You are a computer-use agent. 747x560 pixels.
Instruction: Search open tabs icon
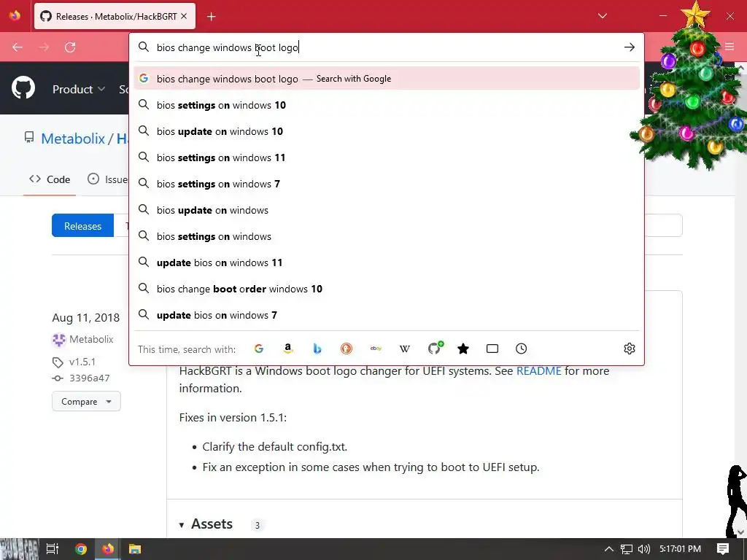coord(492,349)
